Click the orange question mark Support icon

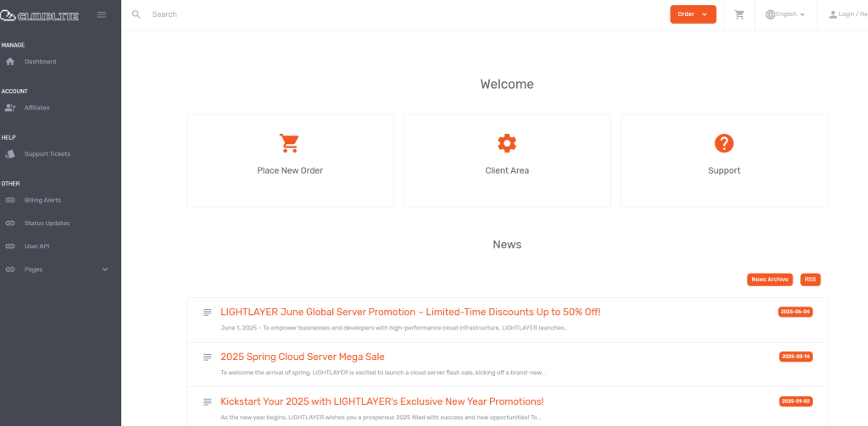pyautogui.click(x=724, y=143)
